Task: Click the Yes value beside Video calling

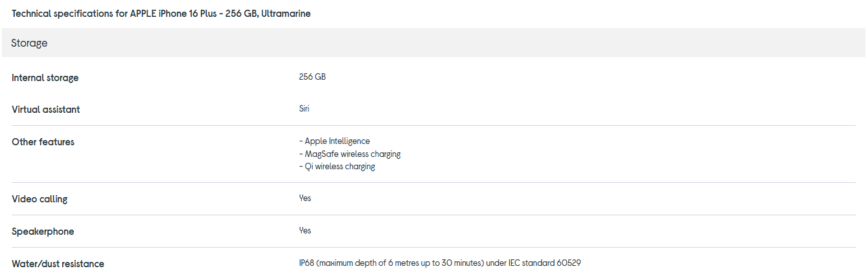Action: click(x=305, y=198)
